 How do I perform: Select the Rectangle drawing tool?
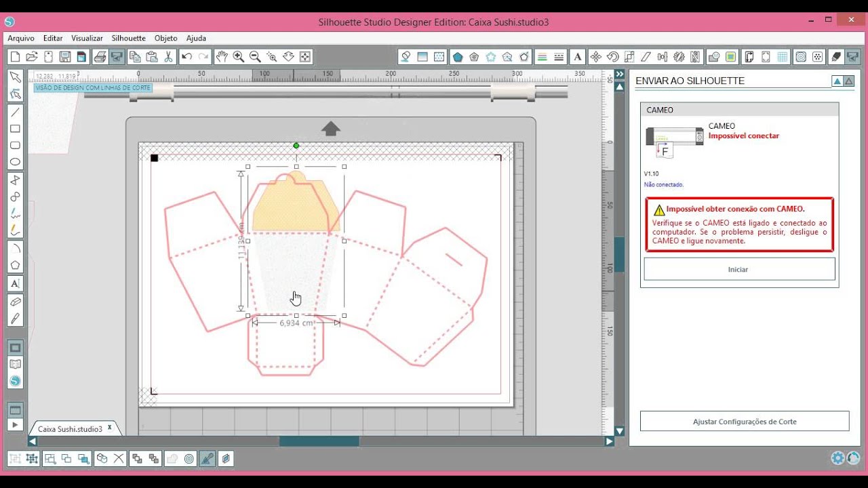(15, 129)
